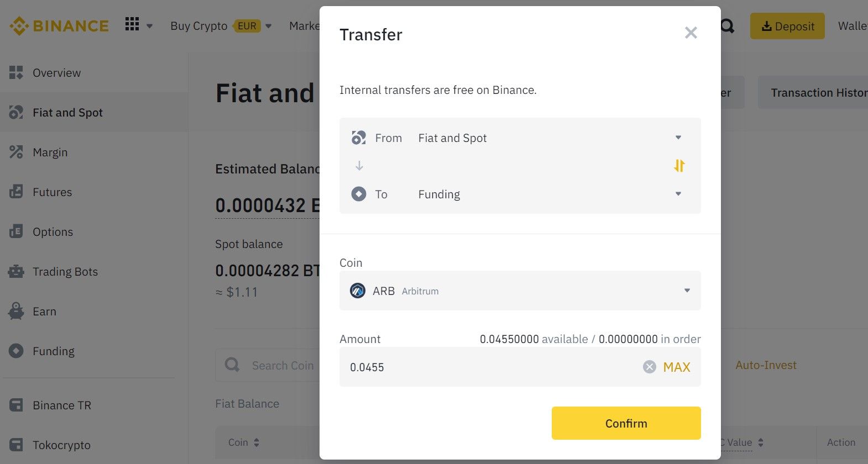The width and height of the screenshot is (868, 464).
Task: Click the Funding wallet icon
Action: tap(16, 351)
